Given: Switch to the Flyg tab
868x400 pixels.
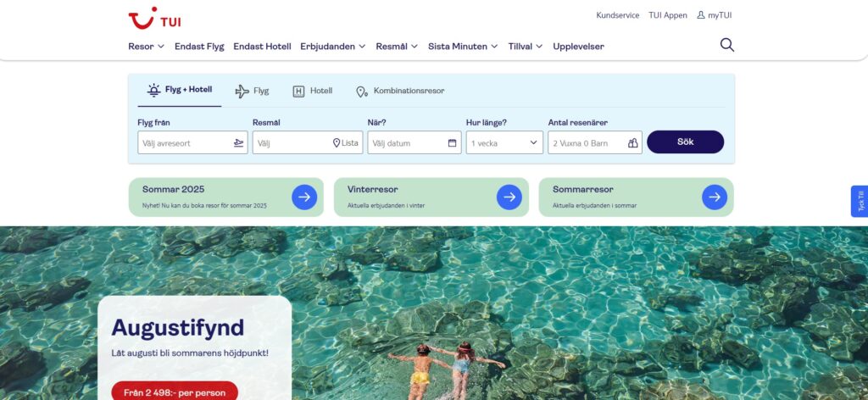Looking at the screenshot, I should click(252, 91).
